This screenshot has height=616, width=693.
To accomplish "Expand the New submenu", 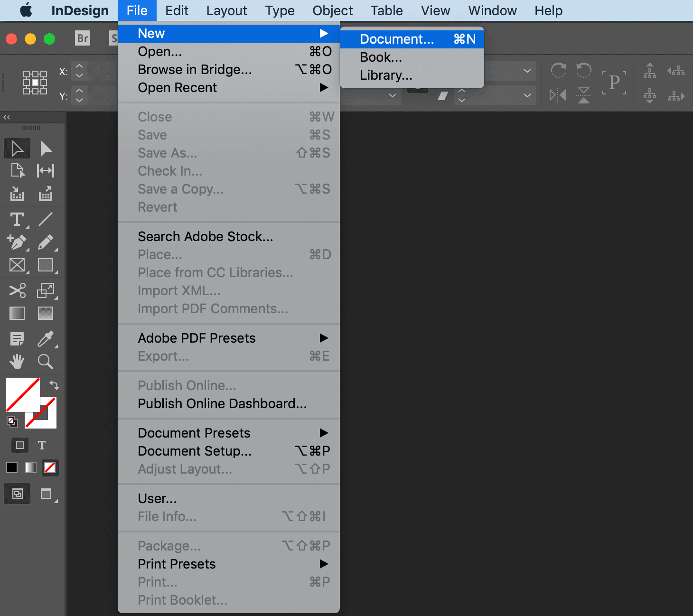I will tap(229, 33).
